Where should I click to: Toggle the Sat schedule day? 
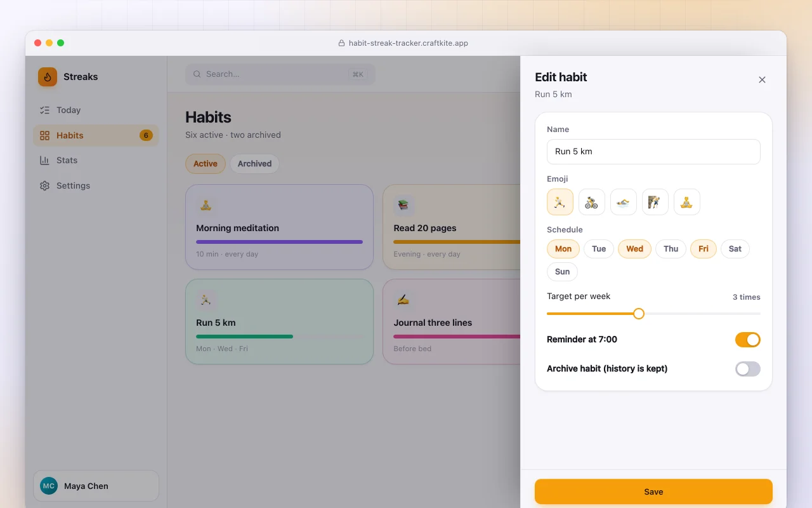(735, 249)
